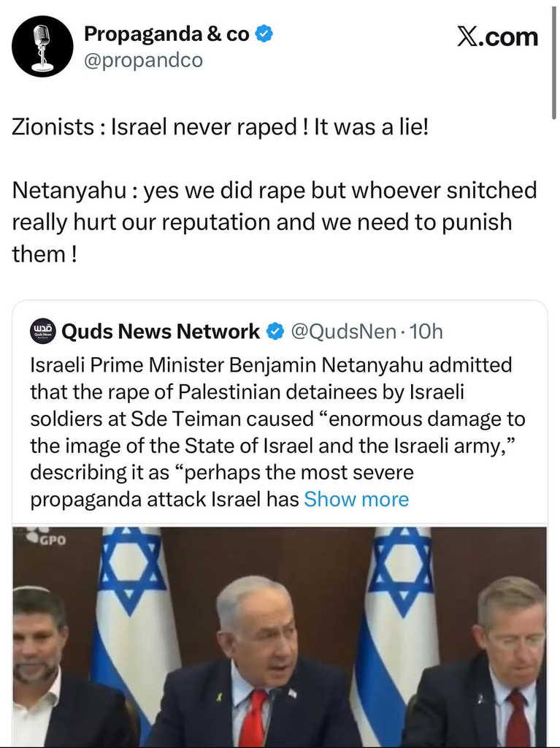Expand the quoted post with Show more
The width and height of the screenshot is (560, 748).
point(356,500)
